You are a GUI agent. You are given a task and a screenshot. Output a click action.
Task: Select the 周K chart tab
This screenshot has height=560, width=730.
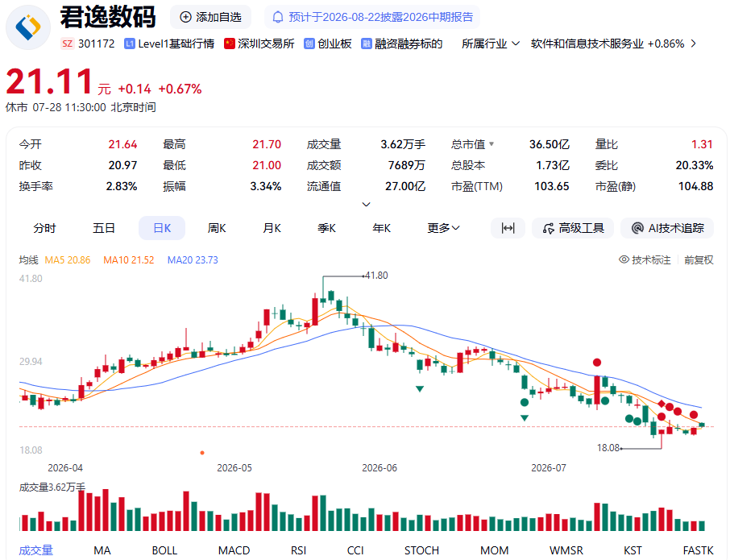pyautogui.click(x=217, y=228)
